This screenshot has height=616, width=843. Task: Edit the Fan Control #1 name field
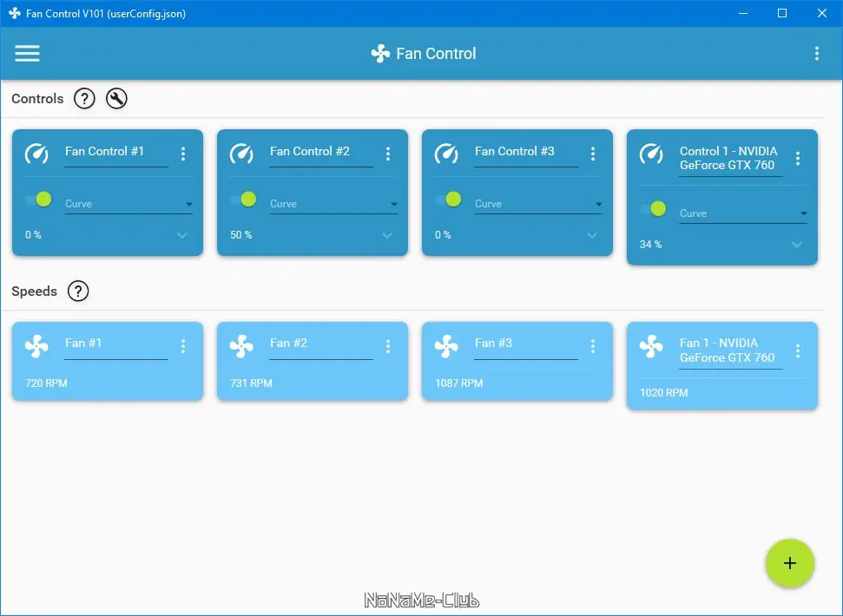pyautogui.click(x=116, y=154)
